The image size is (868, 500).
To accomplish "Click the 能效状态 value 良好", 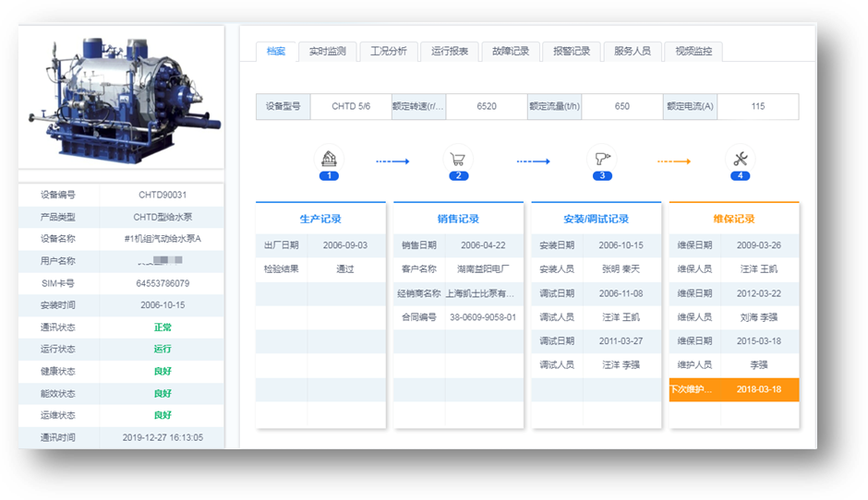I will [x=163, y=393].
